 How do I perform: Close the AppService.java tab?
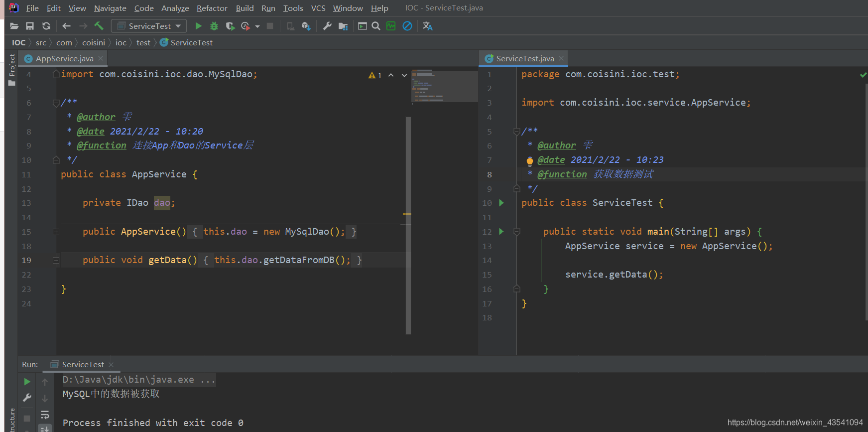click(x=101, y=58)
